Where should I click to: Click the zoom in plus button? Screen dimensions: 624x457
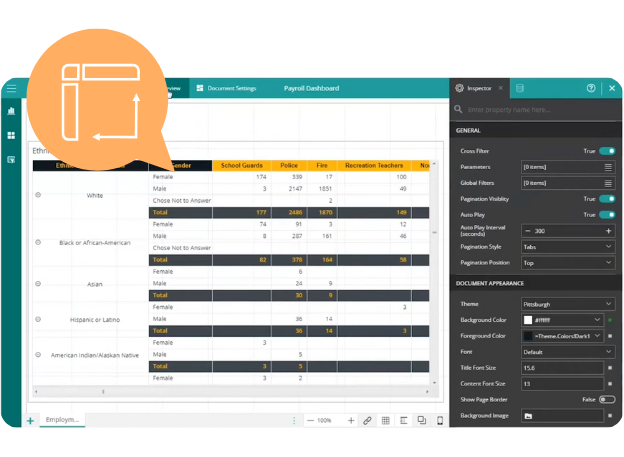point(351,420)
